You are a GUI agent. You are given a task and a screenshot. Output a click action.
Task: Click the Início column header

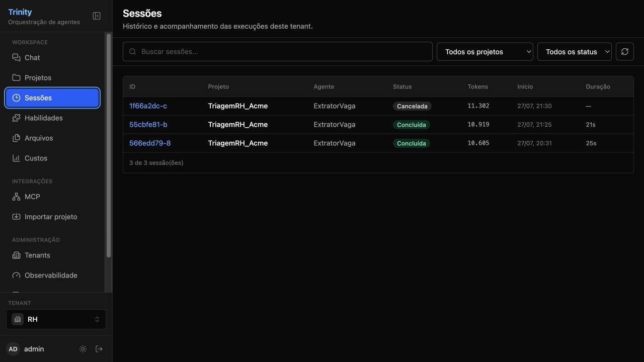[525, 87]
